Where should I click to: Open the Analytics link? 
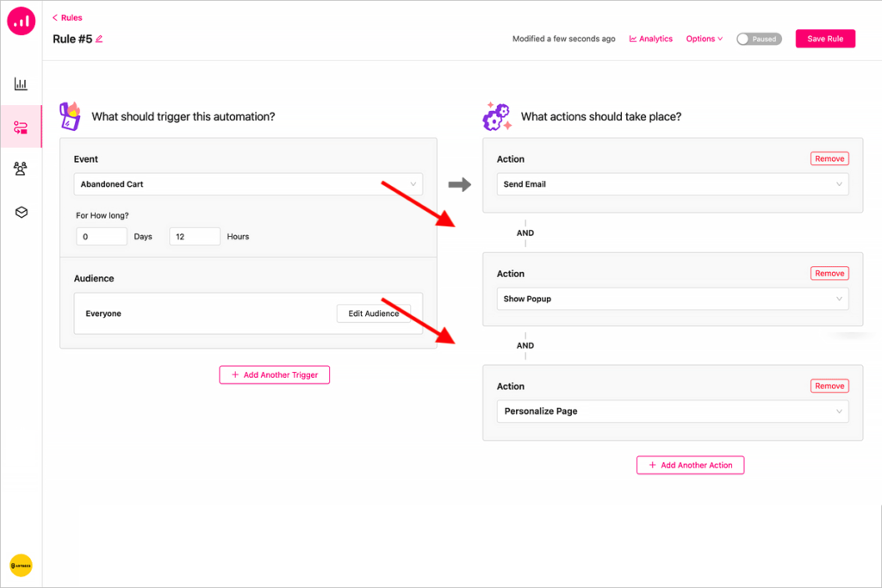651,39
